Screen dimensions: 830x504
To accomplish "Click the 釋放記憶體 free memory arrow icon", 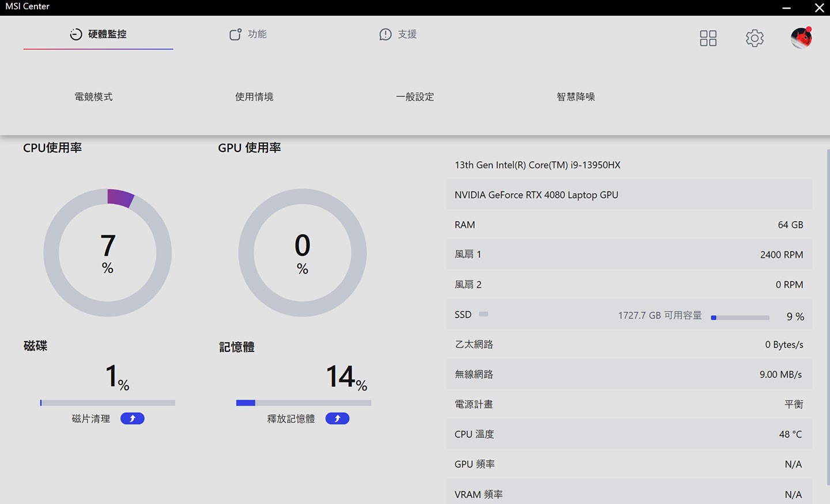I will coord(337,419).
